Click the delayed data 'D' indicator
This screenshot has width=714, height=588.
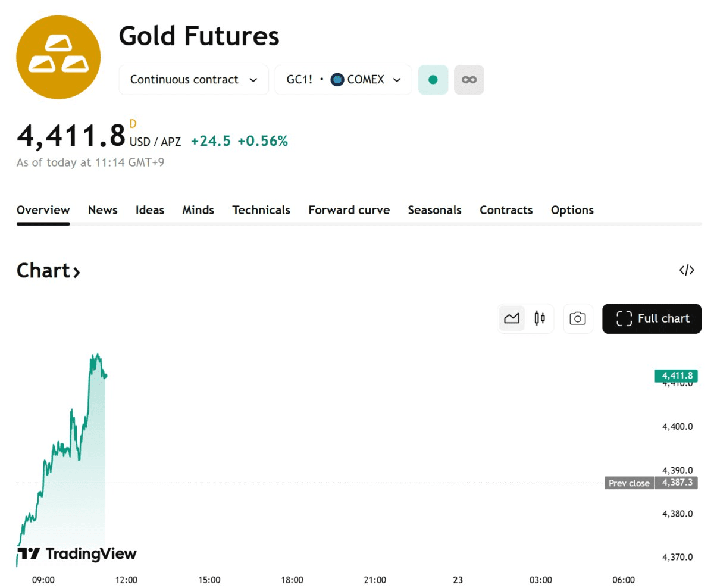(x=133, y=124)
